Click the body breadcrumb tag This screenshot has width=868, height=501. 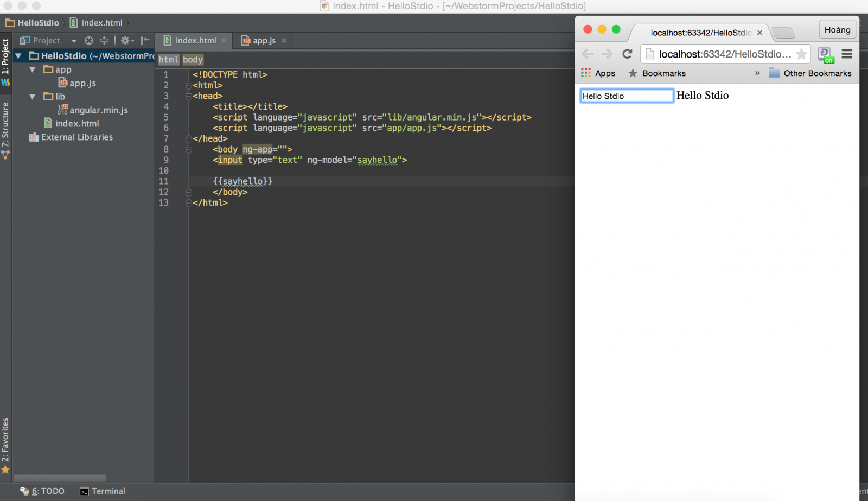click(193, 60)
